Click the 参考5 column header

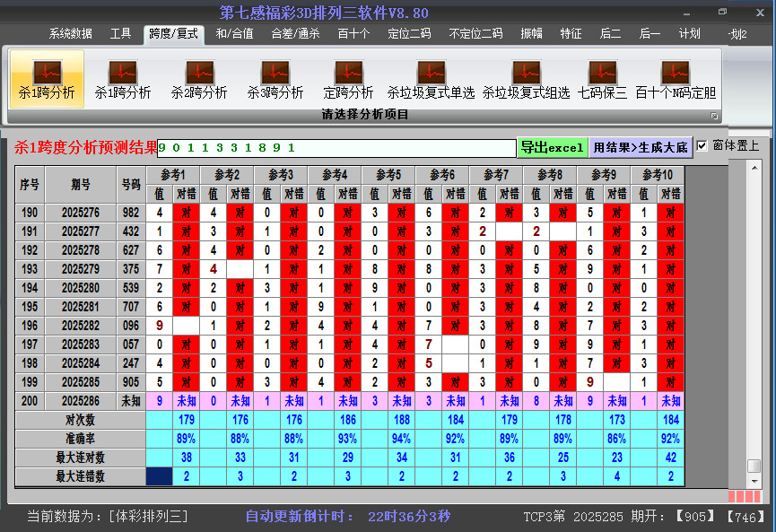click(x=388, y=174)
